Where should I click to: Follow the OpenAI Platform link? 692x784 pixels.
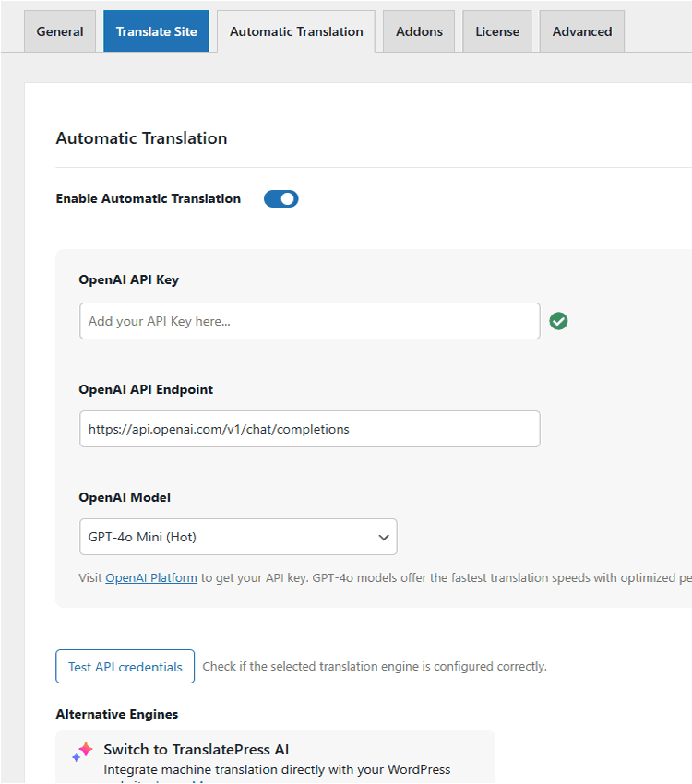pyautogui.click(x=151, y=578)
